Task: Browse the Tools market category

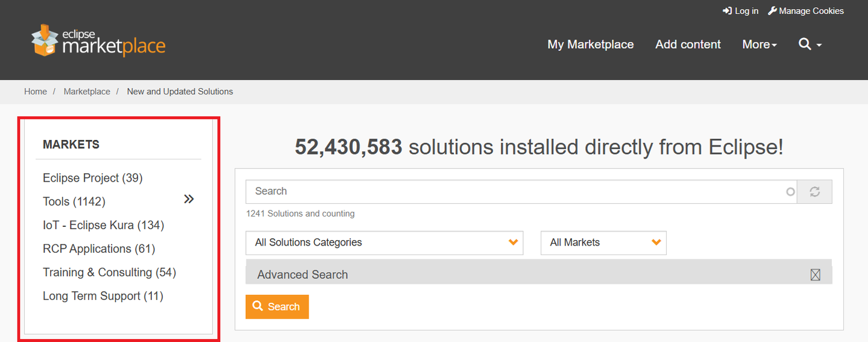Action: (x=74, y=201)
